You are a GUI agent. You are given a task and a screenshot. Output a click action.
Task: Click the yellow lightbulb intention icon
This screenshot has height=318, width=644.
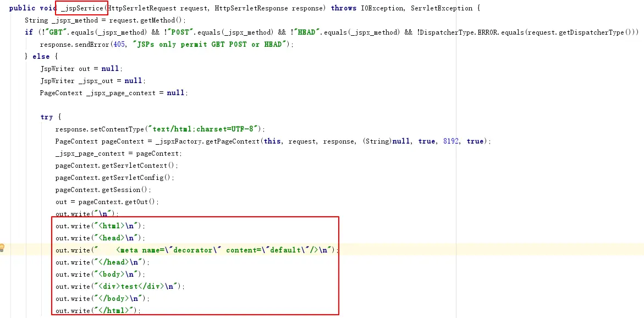click(2, 248)
